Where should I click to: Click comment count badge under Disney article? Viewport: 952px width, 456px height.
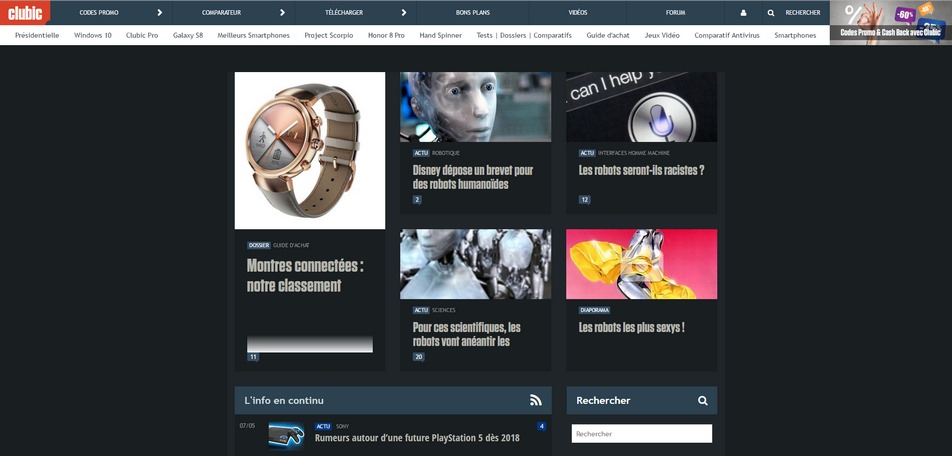417,200
